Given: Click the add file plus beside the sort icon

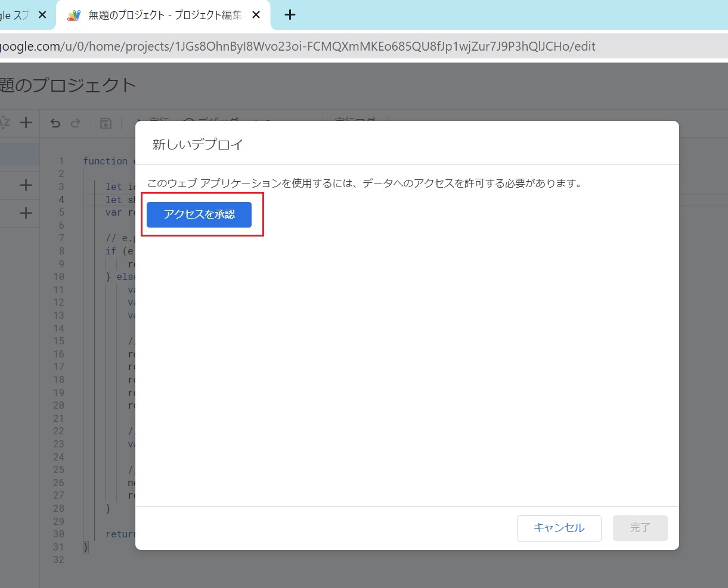Looking at the screenshot, I should tap(26, 123).
